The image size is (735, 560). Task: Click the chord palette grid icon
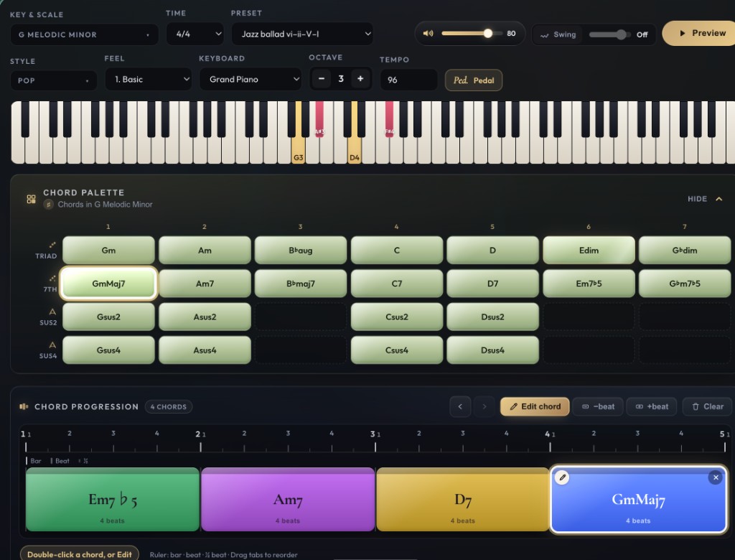click(31, 199)
